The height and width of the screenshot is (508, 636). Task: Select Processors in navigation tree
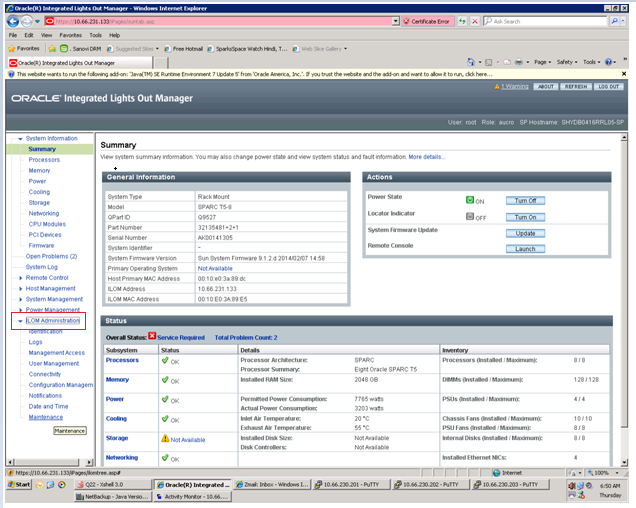click(44, 160)
